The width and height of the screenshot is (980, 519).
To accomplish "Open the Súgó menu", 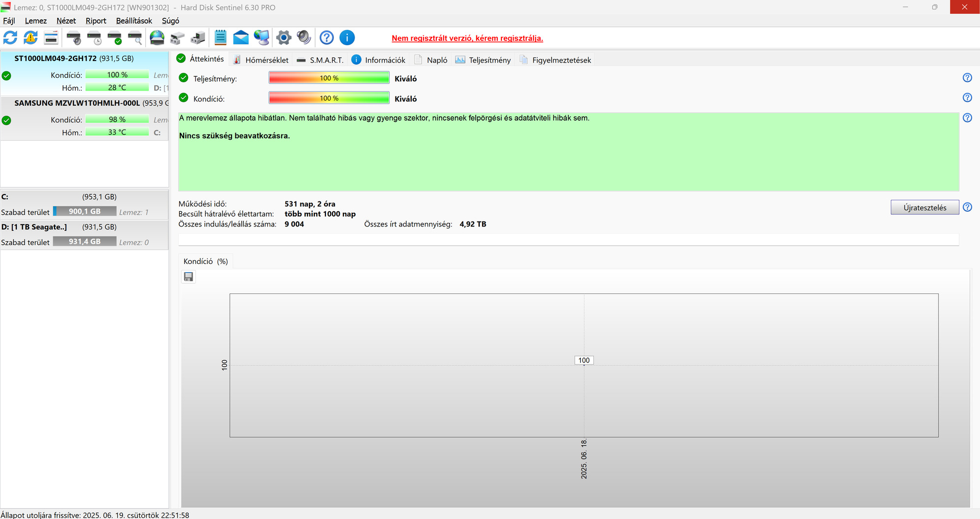I will (x=170, y=21).
